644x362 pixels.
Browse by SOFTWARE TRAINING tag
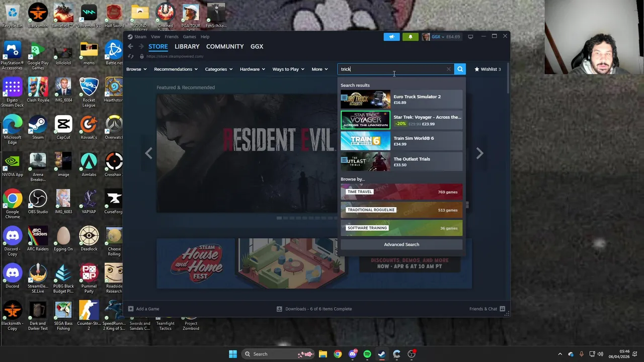coord(401,228)
